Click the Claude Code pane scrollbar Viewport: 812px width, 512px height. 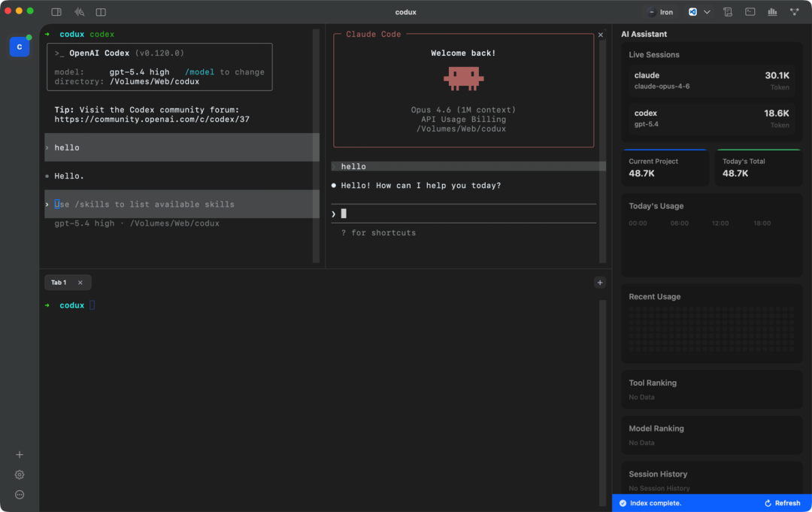tap(603, 152)
